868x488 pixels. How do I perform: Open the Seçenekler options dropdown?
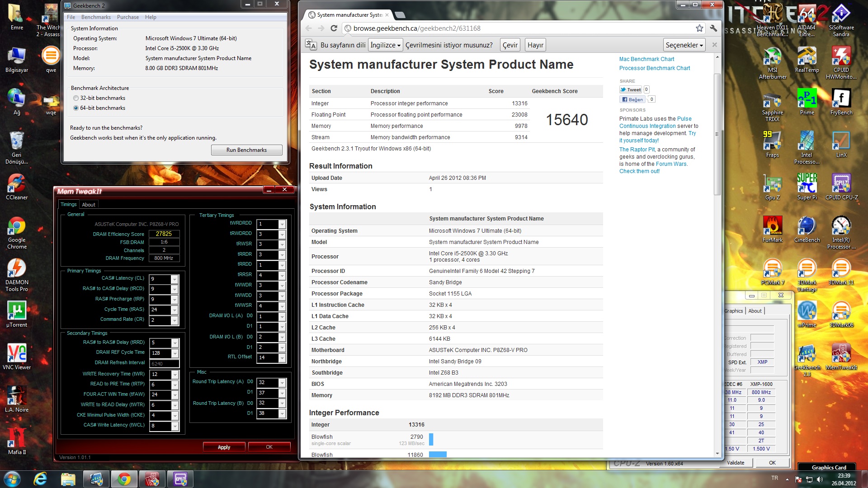click(684, 45)
